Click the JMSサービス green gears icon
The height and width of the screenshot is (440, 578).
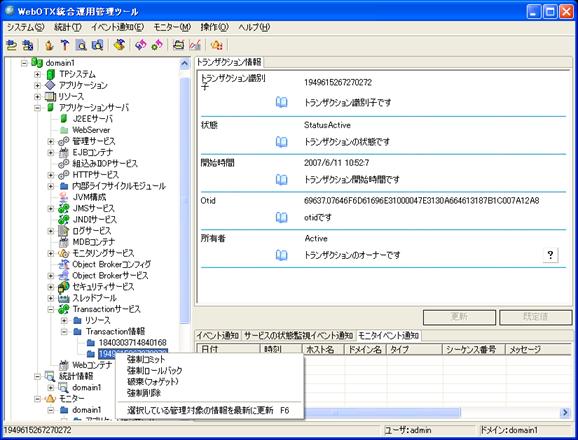(x=64, y=208)
